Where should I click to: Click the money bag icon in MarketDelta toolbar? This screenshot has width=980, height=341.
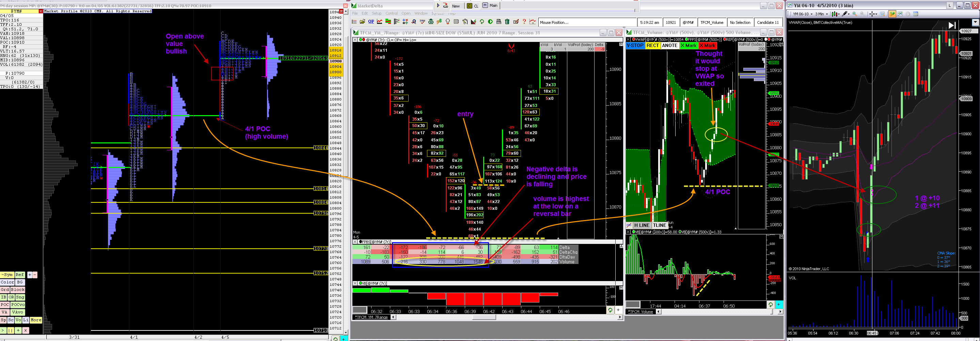coord(431,22)
